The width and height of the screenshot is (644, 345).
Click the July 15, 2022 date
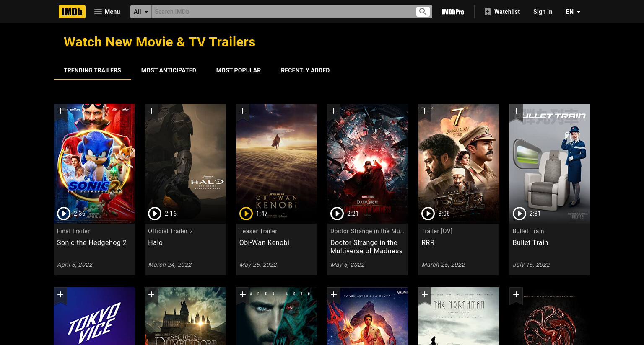point(531,265)
